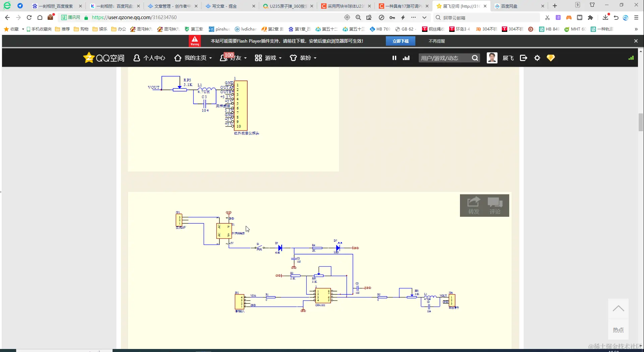Open the user avatar photo
The image size is (644, 352).
[x=492, y=58]
